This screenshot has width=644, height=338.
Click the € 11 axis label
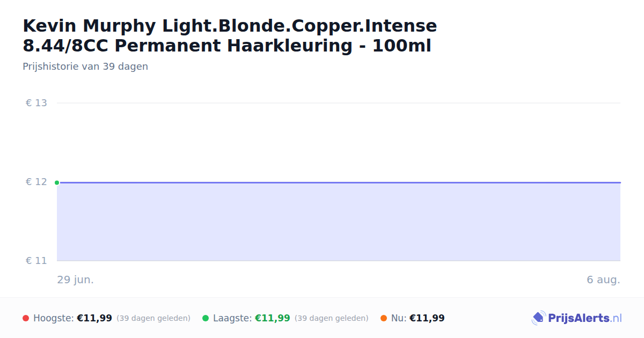click(x=36, y=261)
